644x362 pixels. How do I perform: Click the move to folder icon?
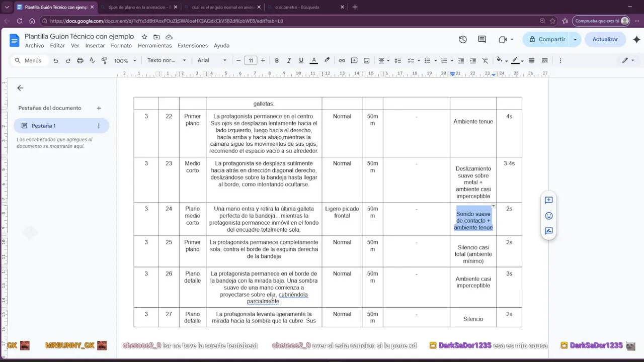[156, 37]
